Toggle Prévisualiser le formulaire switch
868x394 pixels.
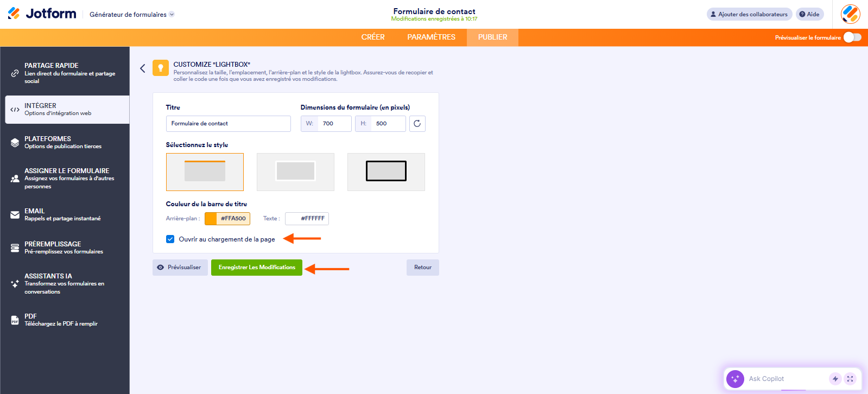852,37
